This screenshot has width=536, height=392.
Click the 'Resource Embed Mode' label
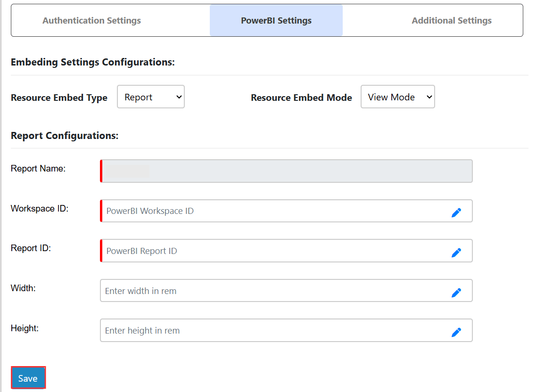[302, 98]
